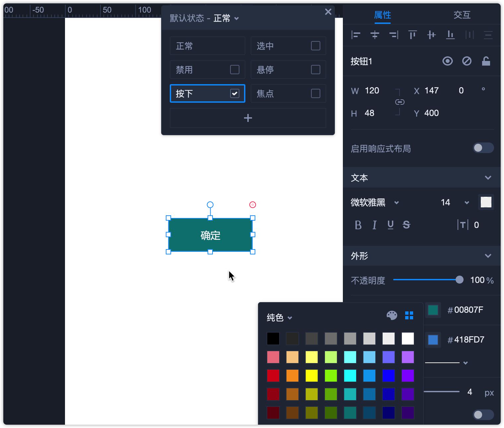504x428 pixels.
Task: Click the lock icon for 按钮1
Action: [x=486, y=61]
